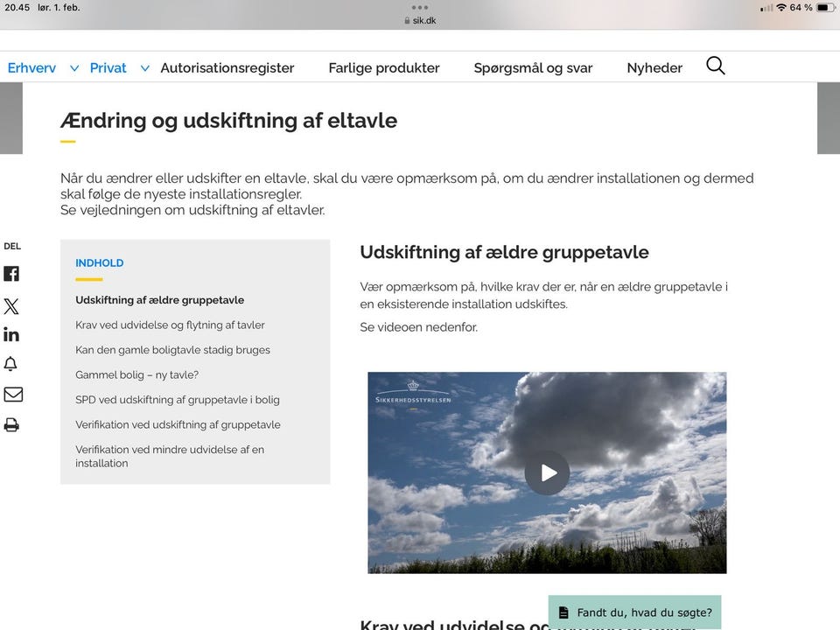Image resolution: width=840 pixels, height=630 pixels.
Task: Print the page using the printer icon
Action: pyautogui.click(x=11, y=423)
